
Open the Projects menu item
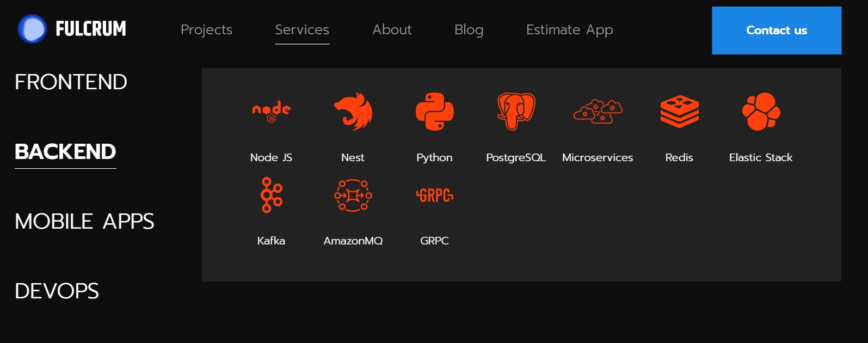(206, 30)
